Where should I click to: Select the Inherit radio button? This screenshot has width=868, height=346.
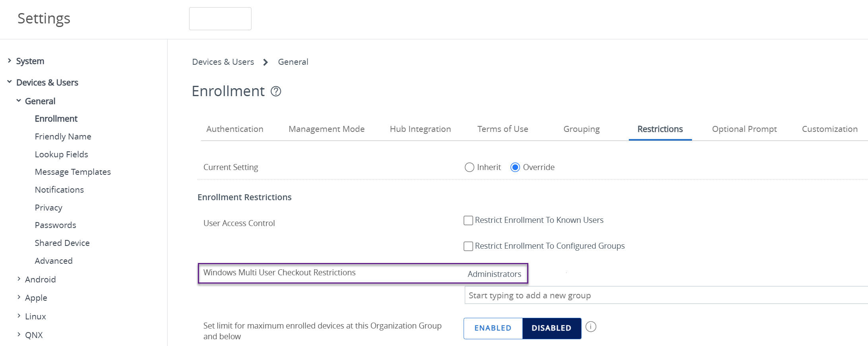click(469, 167)
